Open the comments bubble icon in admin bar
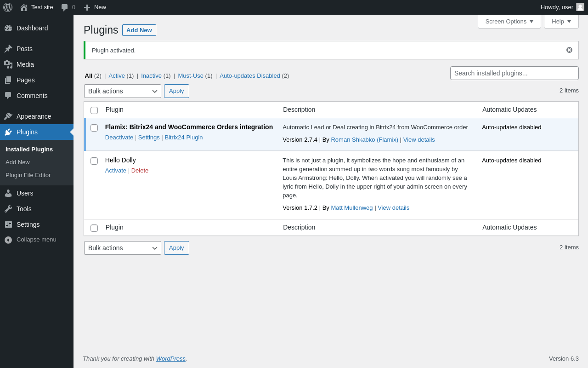 [65, 7]
